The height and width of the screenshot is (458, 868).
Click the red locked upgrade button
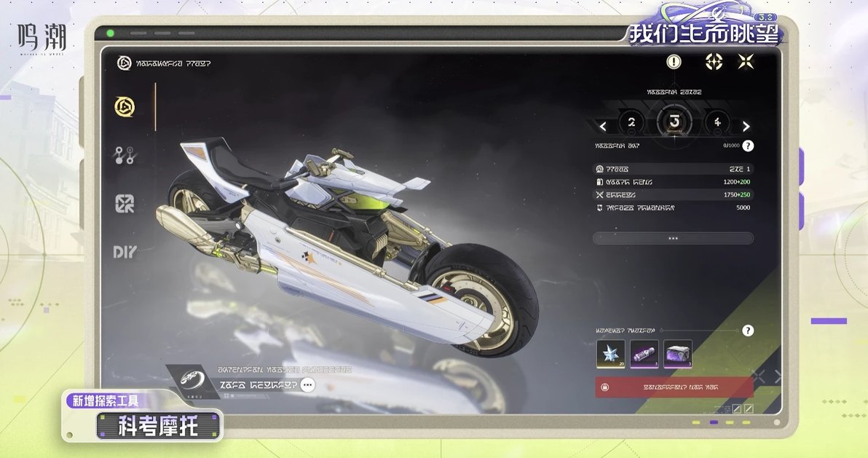pyautogui.click(x=674, y=387)
